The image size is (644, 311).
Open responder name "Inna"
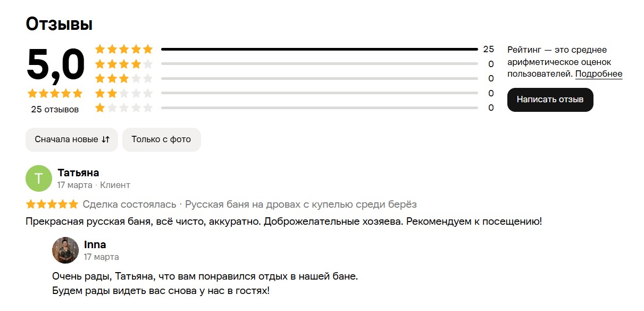[95, 244]
